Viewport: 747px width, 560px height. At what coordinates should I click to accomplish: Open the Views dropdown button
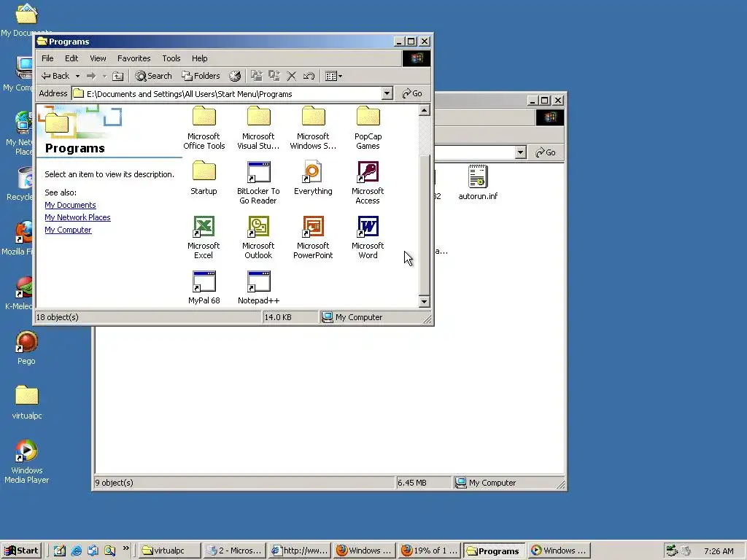tap(333, 76)
